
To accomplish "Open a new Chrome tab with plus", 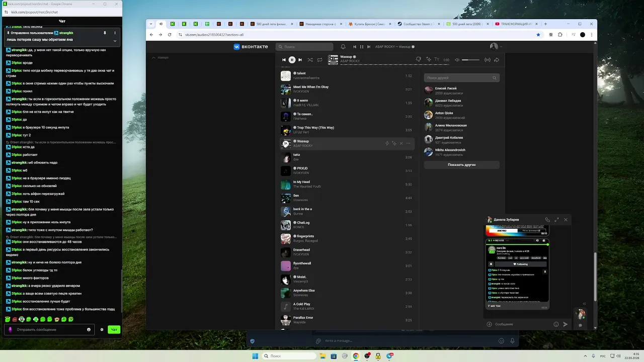I will tap(546, 24).
